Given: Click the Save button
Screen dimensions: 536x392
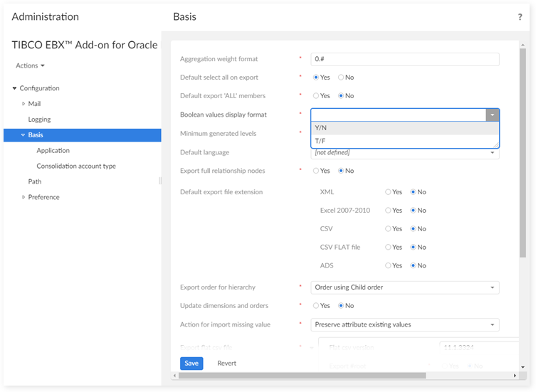Looking at the screenshot, I should coord(191,363).
